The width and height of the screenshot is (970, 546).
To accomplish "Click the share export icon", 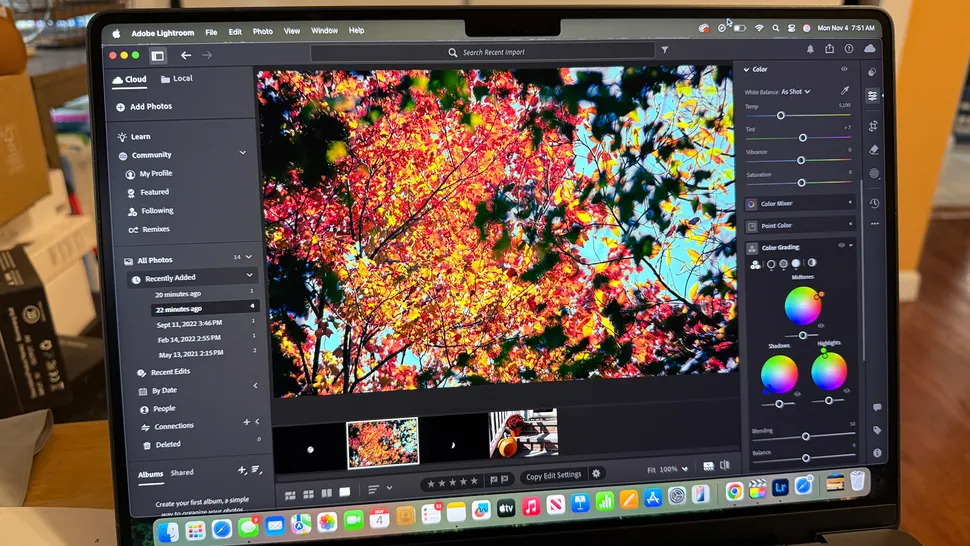I will (x=829, y=48).
